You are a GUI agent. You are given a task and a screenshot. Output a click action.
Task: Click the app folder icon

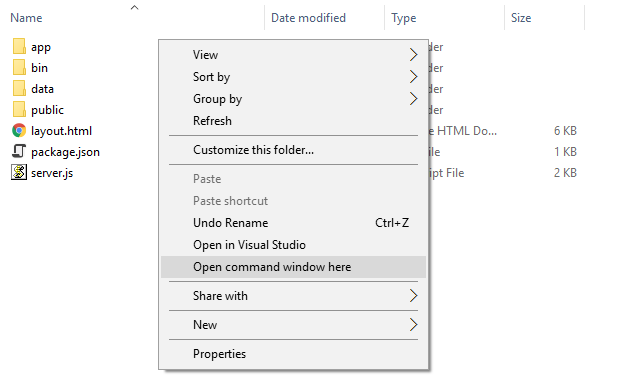(x=19, y=47)
